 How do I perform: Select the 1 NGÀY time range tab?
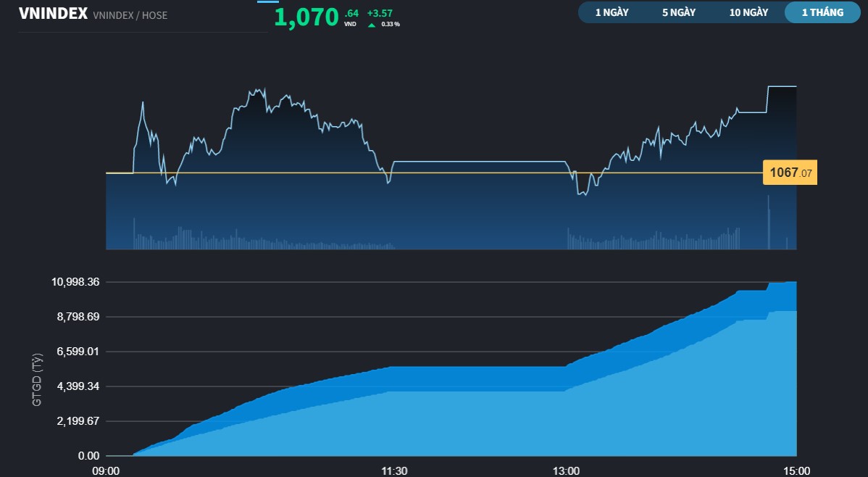coord(612,12)
